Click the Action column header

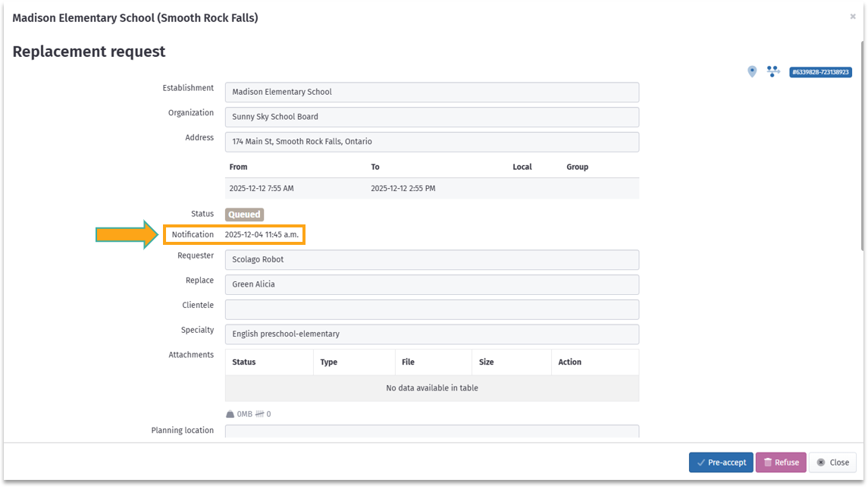tap(595, 362)
